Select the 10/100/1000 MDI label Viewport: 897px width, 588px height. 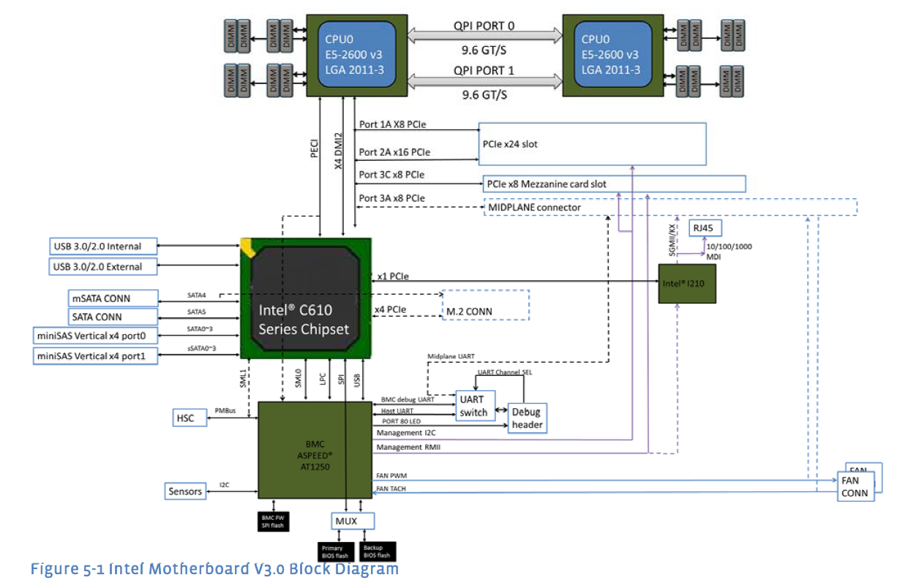729,252
